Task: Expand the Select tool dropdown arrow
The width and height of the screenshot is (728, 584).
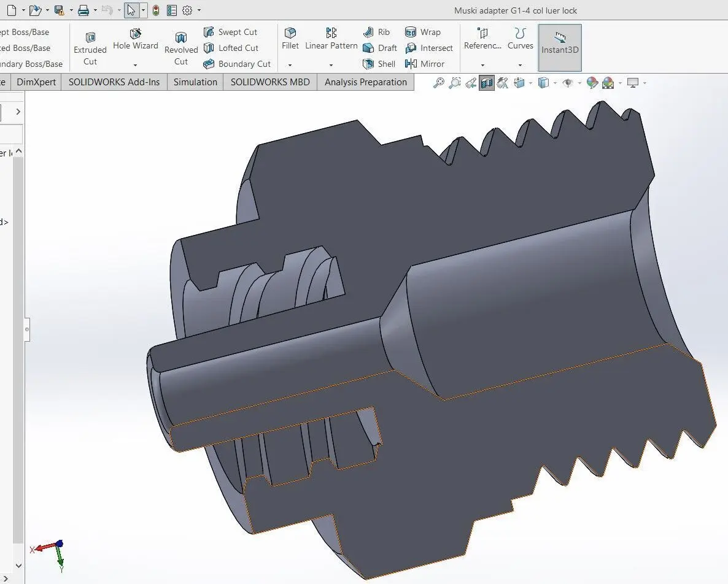Action: [x=143, y=10]
